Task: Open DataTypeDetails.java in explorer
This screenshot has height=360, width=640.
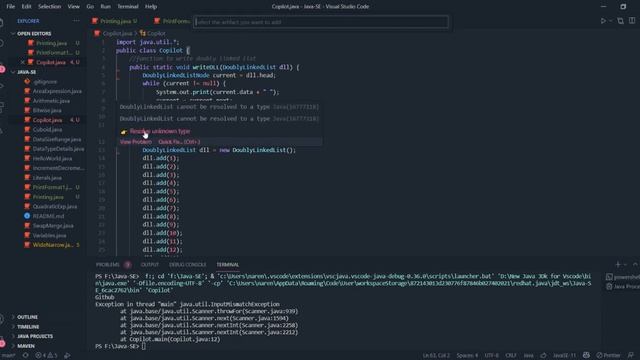Action: pyautogui.click(x=58, y=149)
